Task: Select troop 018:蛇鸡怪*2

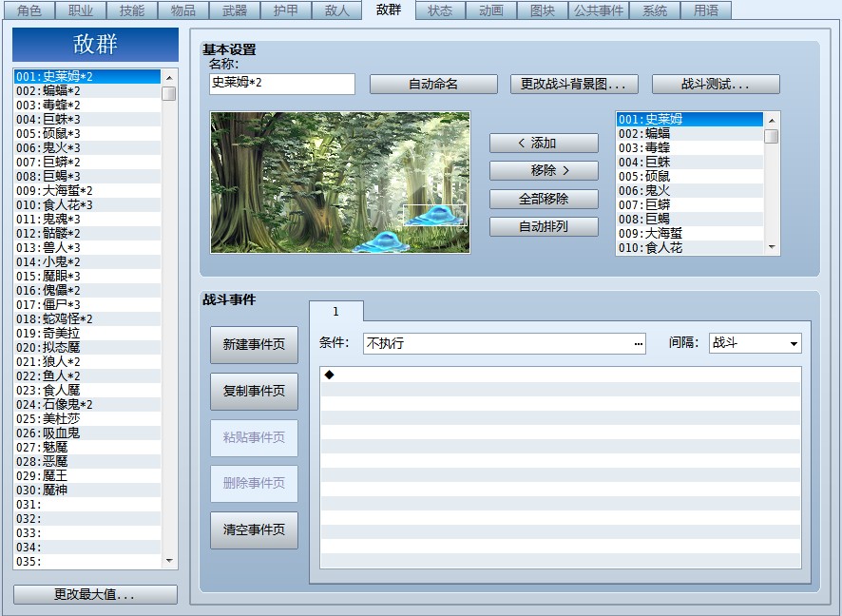Action: (x=87, y=319)
